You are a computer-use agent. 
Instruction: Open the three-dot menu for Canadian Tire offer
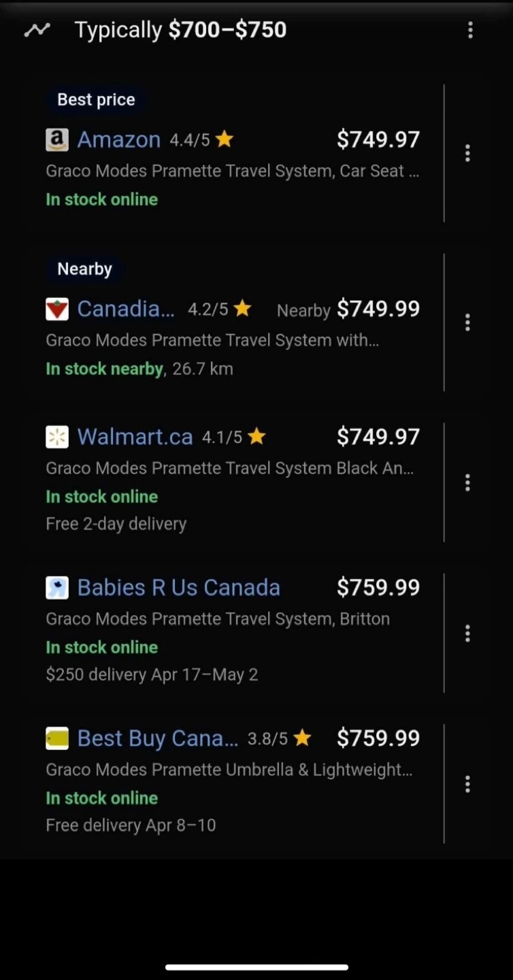coord(467,322)
